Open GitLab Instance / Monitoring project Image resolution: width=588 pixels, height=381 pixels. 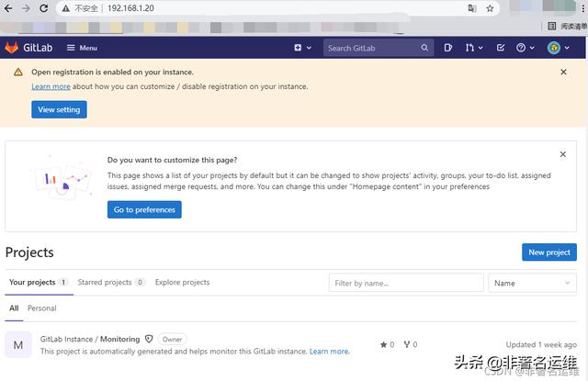(x=90, y=339)
